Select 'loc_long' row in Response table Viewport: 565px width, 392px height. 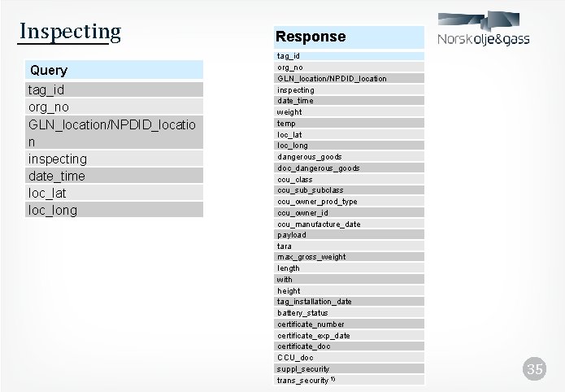point(349,146)
